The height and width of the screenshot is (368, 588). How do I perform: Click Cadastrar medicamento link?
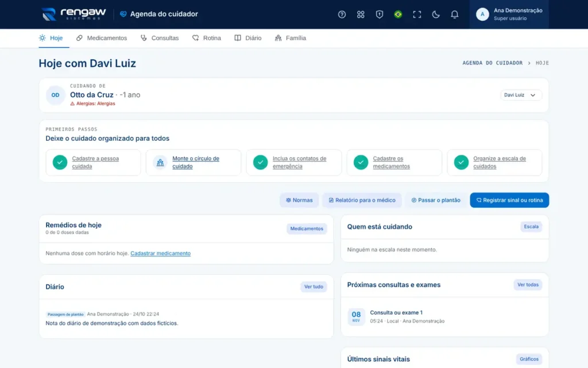click(161, 254)
